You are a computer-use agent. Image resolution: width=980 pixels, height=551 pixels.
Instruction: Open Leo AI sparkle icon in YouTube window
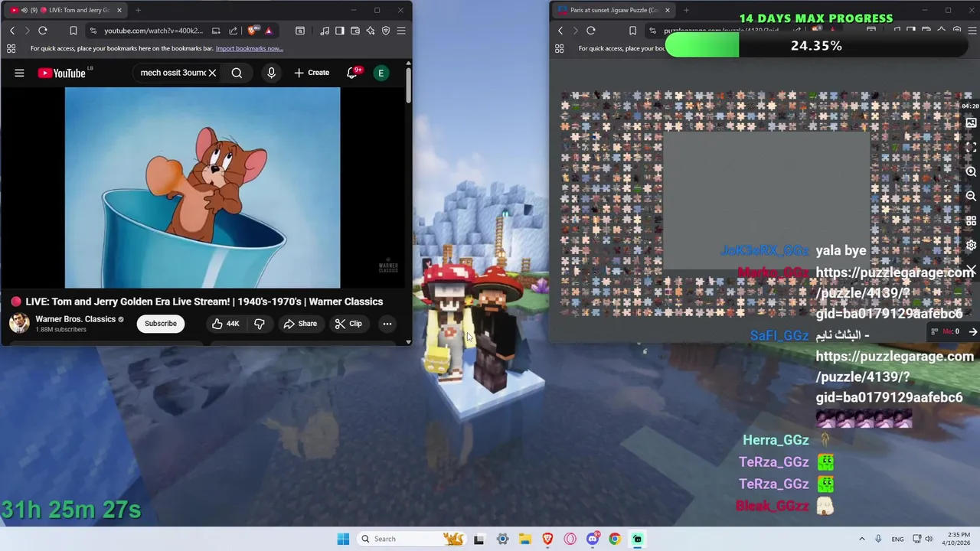(x=371, y=31)
